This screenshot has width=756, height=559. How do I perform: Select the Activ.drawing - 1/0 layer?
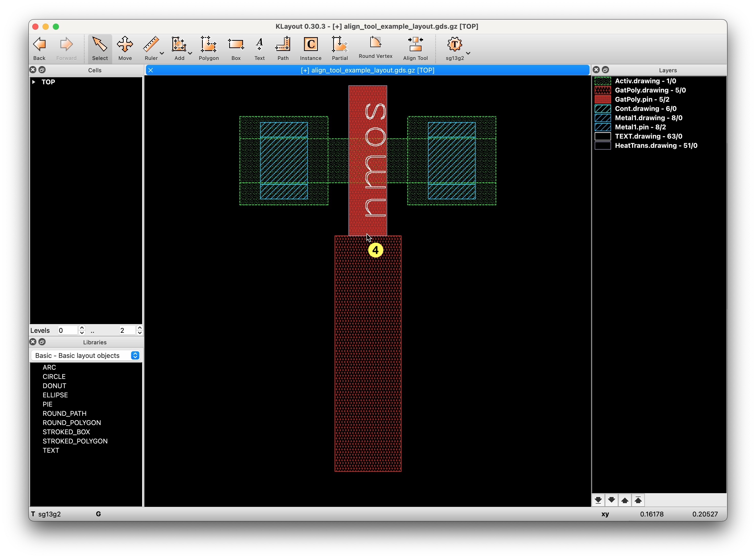[645, 81]
